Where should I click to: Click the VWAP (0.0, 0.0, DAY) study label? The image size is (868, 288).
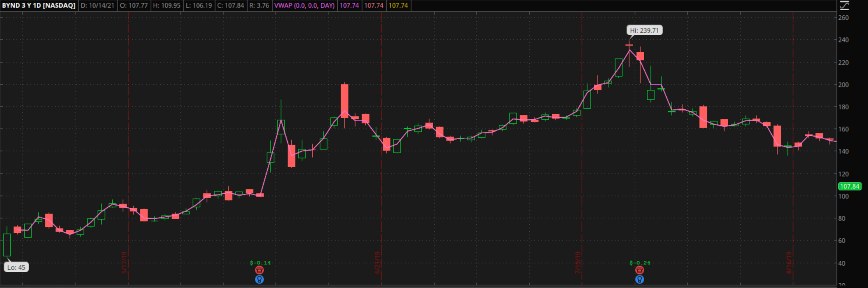tap(304, 6)
